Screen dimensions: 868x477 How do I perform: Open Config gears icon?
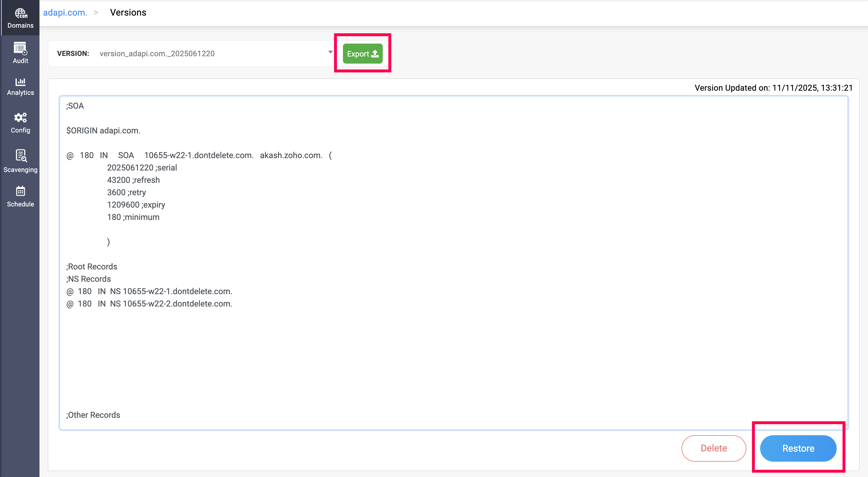click(x=20, y=117)
